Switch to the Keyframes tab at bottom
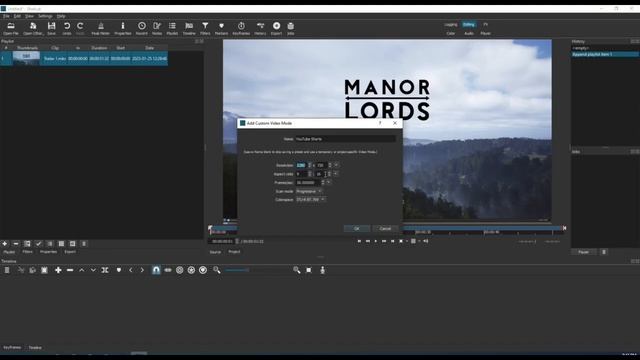The width and height of the screenshot is (640, 360). coord(12,347)
